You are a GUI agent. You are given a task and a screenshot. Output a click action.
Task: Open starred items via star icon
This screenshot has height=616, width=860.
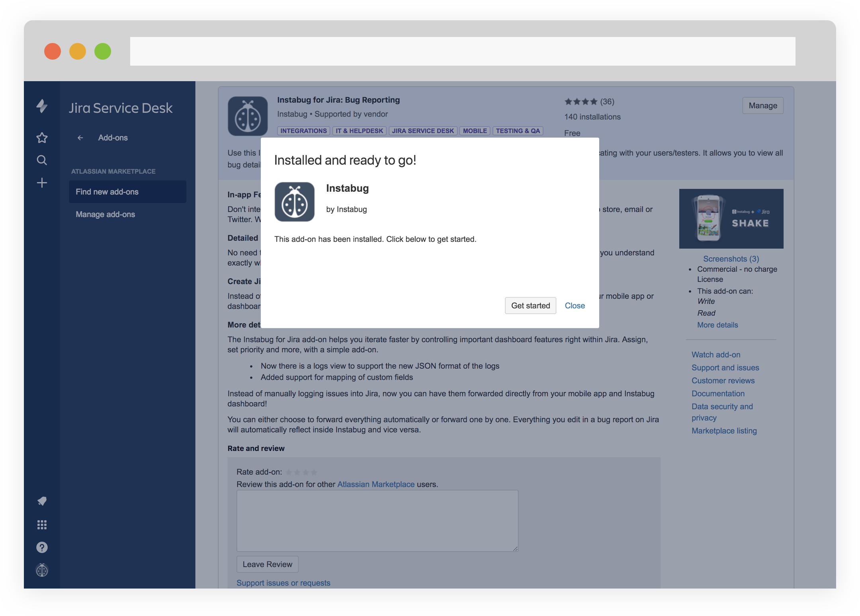42,138
